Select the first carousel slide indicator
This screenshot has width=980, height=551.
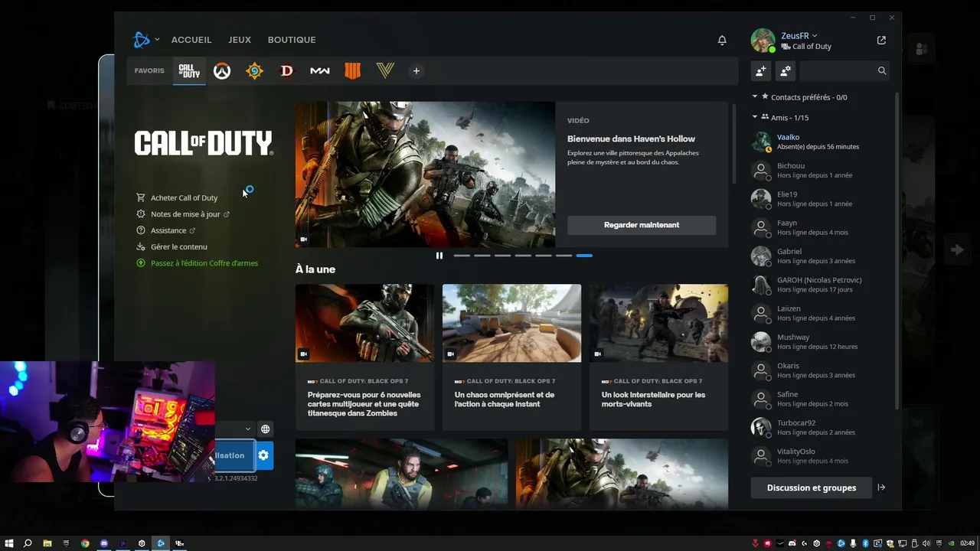[462, 256]
